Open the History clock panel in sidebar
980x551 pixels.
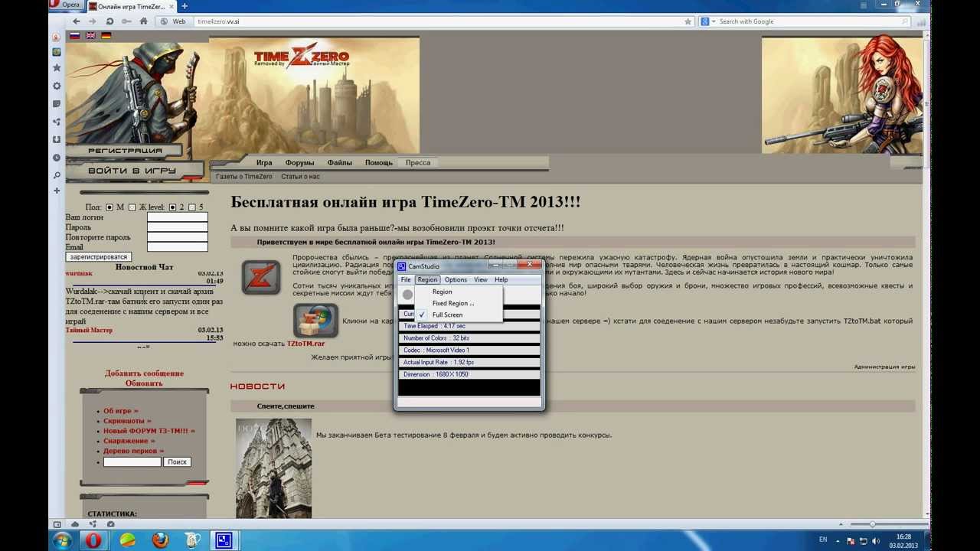click(x=57, y=158)
